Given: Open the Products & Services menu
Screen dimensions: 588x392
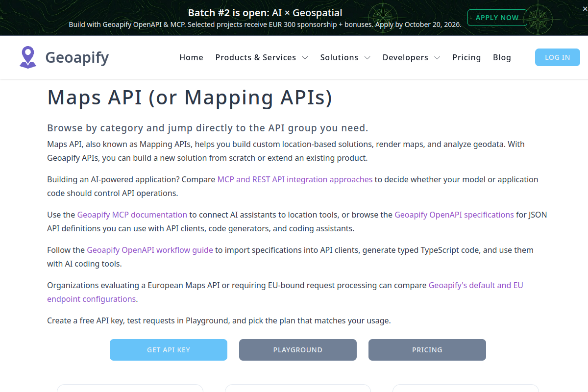Looking at the screenshot, I should click(256, 57).
